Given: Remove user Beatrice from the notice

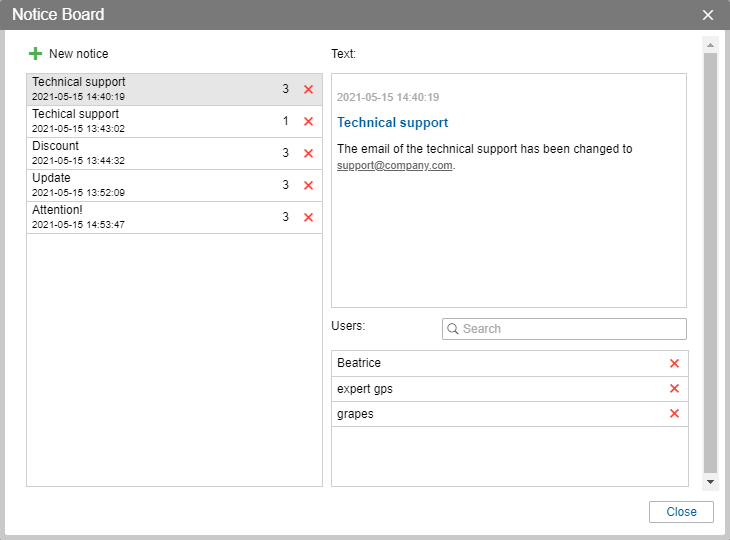Looking at the screenshot, I should click(x=674, y=363).
